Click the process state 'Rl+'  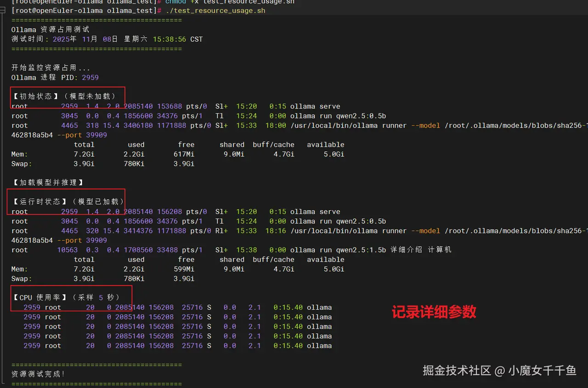click(x=221, y=231)
